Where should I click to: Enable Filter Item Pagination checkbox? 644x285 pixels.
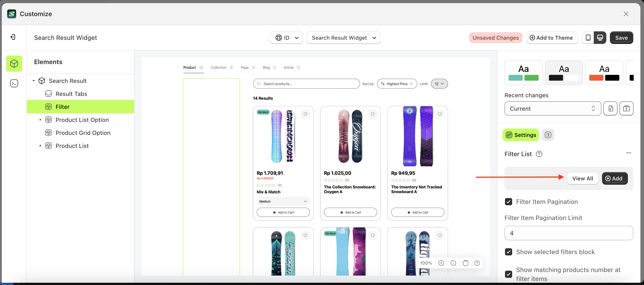tap(509, 202)
